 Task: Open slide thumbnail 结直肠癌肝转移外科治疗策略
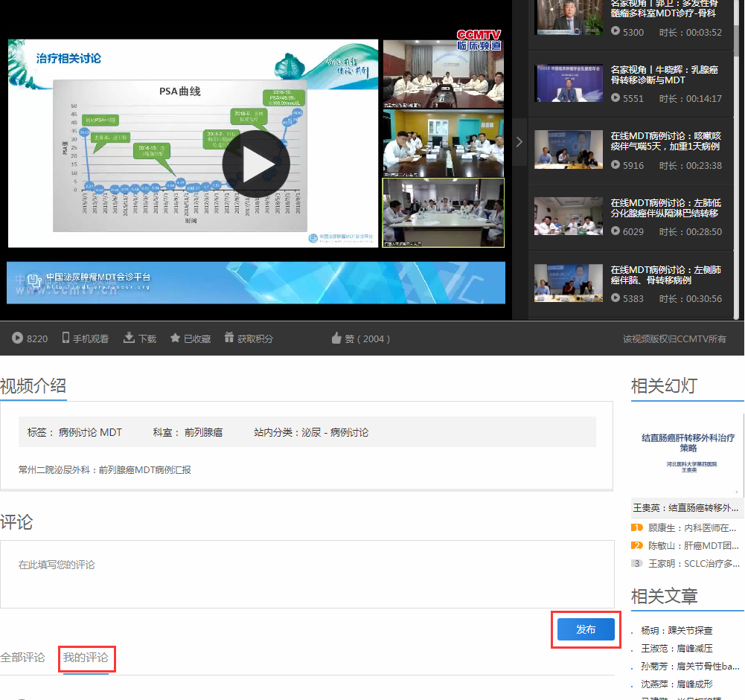[687, 455]
